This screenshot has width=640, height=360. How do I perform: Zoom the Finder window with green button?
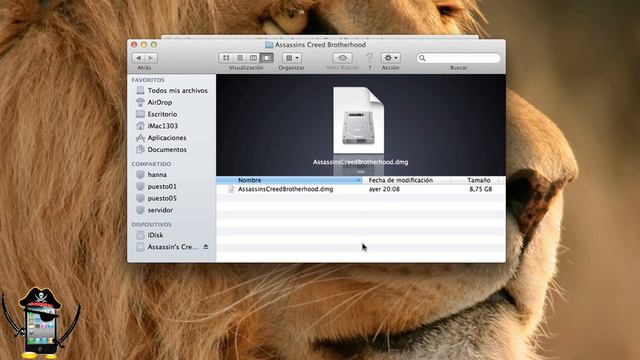153,44
